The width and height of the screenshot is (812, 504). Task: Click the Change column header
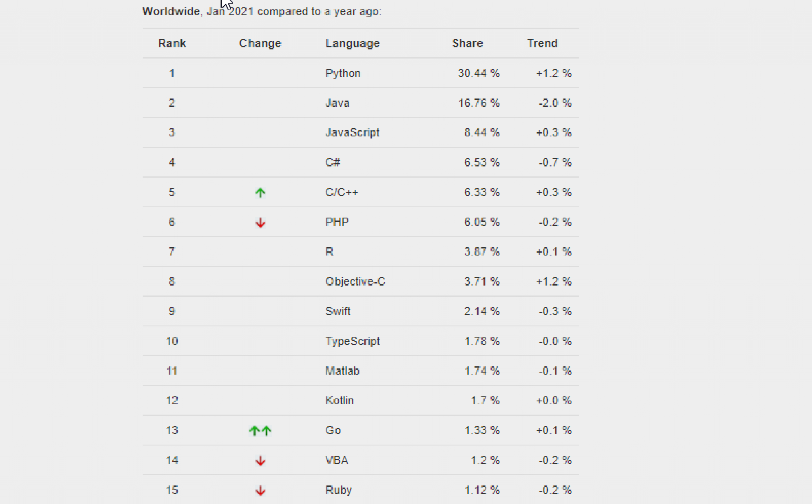260,43
